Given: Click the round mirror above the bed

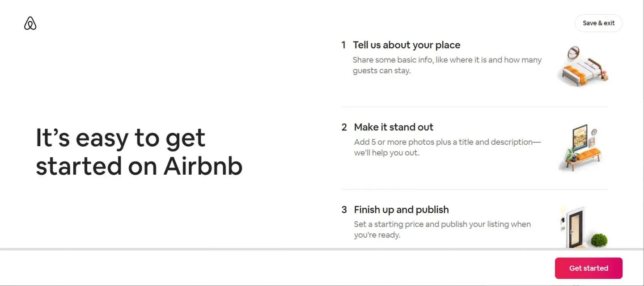Looking at the screenshot, I should [x=574, y=53].
